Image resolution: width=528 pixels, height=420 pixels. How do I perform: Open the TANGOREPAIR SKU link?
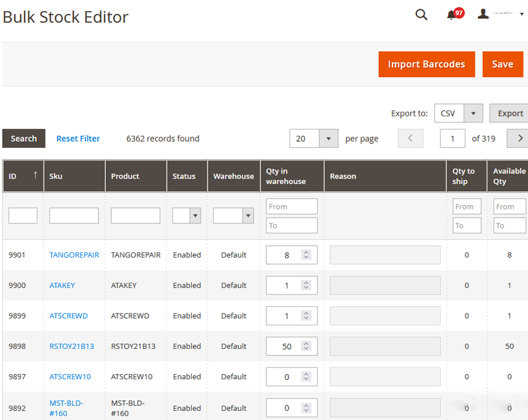point(74,254)
